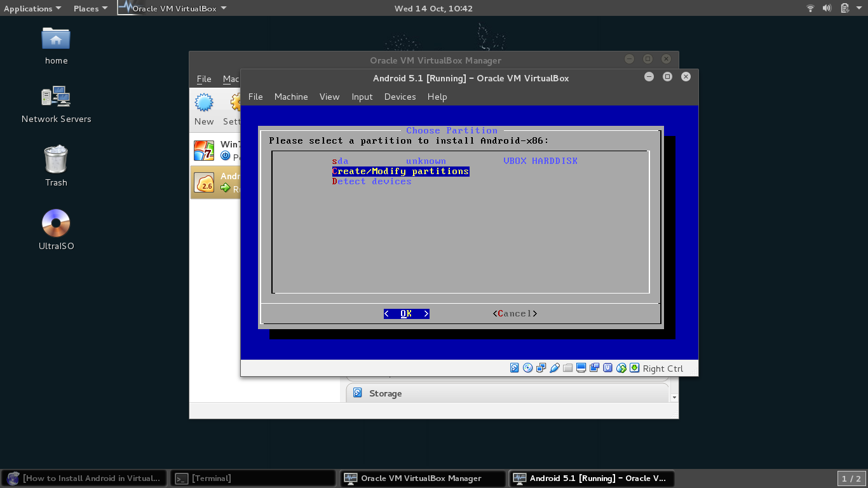Click the network adapter indicator in VM status bar
The image size is (868, 488).
tap(541, 368)
